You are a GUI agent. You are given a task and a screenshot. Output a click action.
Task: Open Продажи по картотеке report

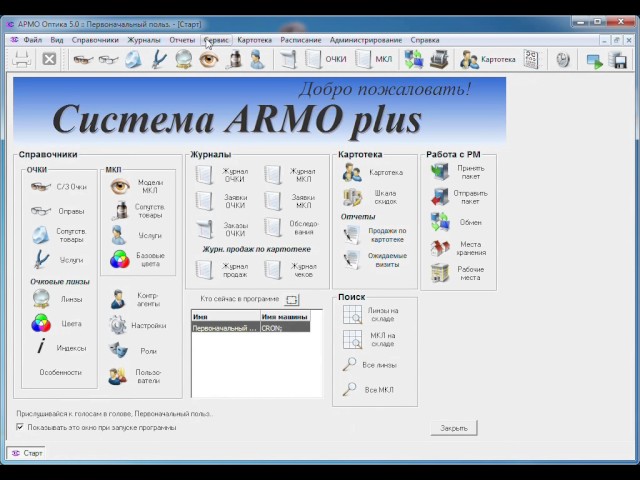click(375, 235)
